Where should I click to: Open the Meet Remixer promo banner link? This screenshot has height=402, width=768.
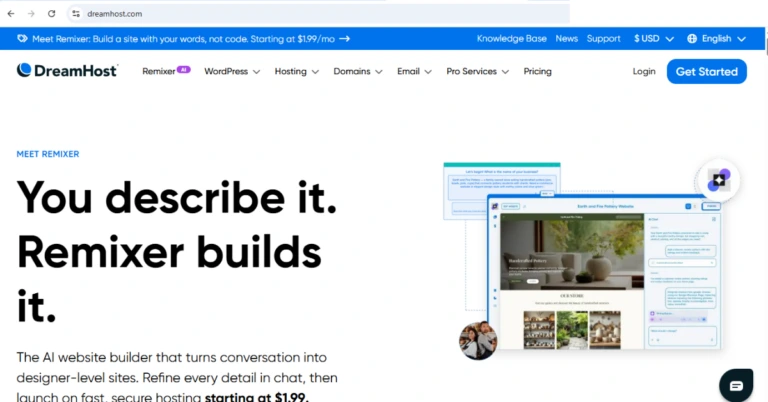(184, 39)
